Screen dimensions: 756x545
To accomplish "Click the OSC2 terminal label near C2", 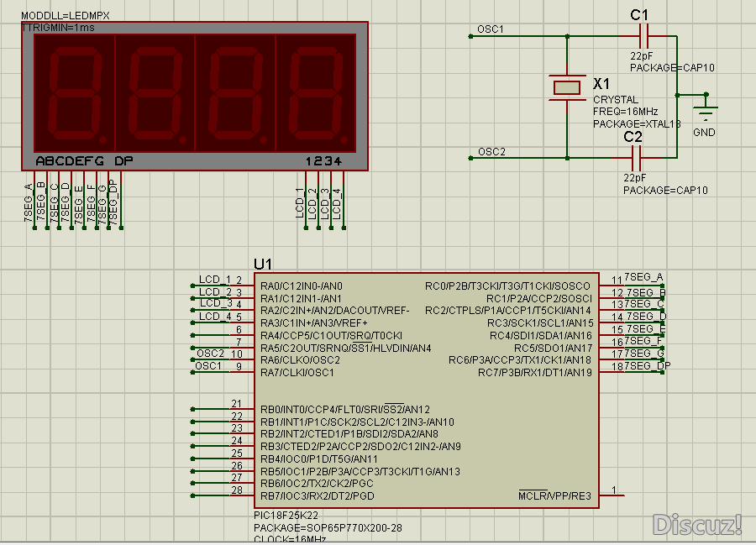I will [491, 152].
